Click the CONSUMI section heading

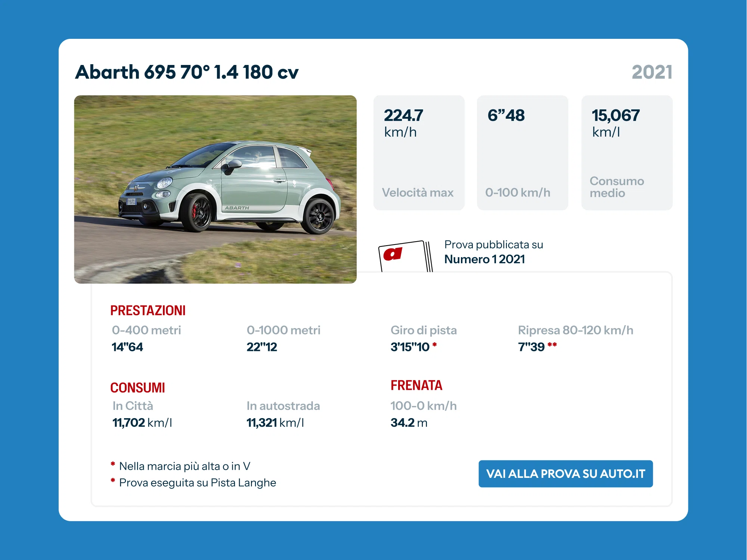pos(137,388)
